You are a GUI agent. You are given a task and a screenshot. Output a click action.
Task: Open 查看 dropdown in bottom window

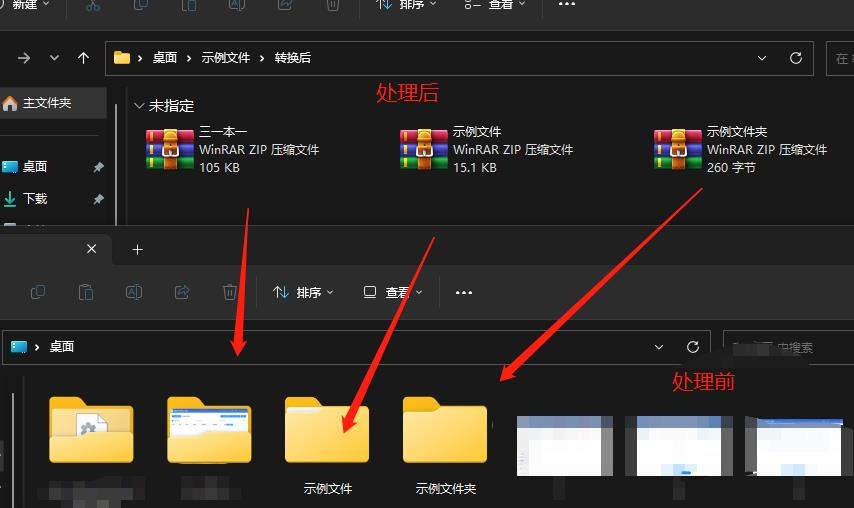click(x=393, y=292)
